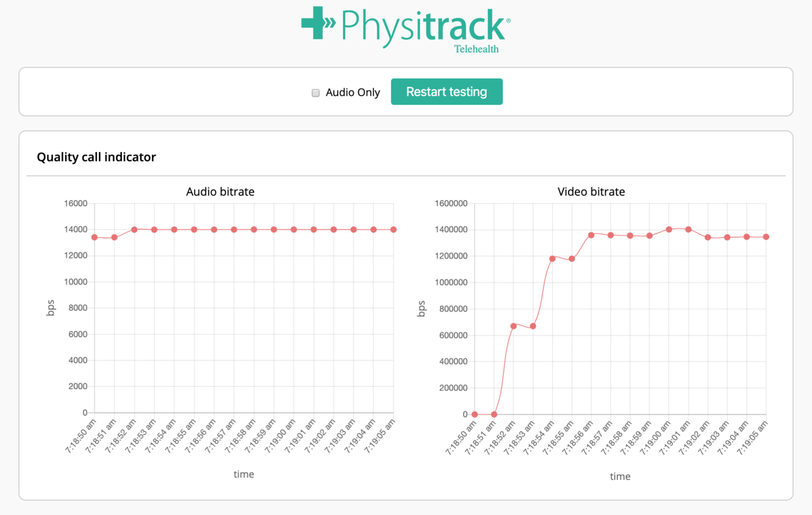Click the zero-value point on the Video chart
The width and height of the screenshot is (812, 515).
pyautogui.click(x=474, y=413)
